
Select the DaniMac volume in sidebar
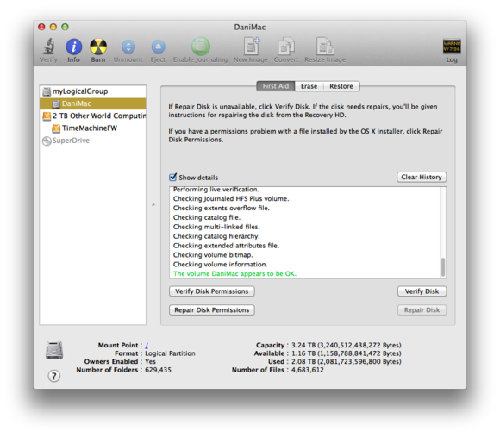[x=93, y=104]
